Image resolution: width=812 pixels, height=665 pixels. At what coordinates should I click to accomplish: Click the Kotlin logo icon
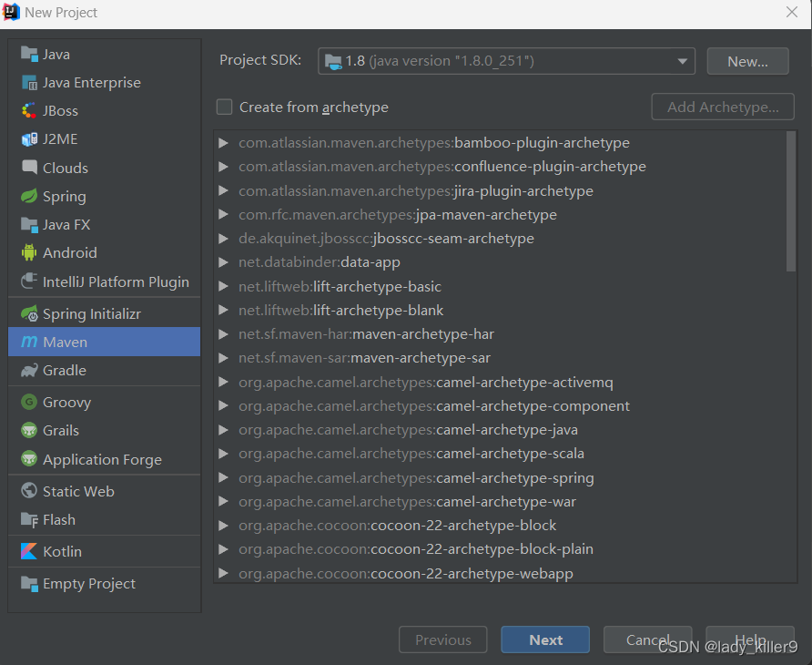pos(29,551)
